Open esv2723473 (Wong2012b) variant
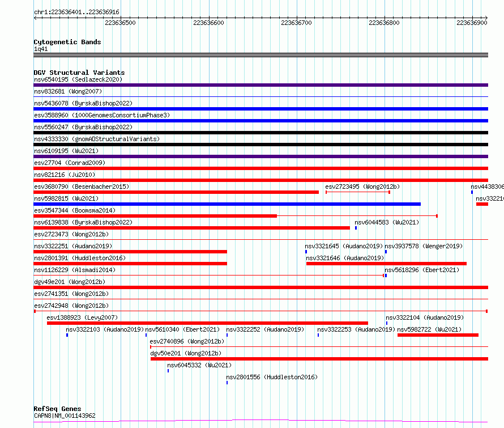This screenshot has width=504, height=428. click(x=71, y=234)
